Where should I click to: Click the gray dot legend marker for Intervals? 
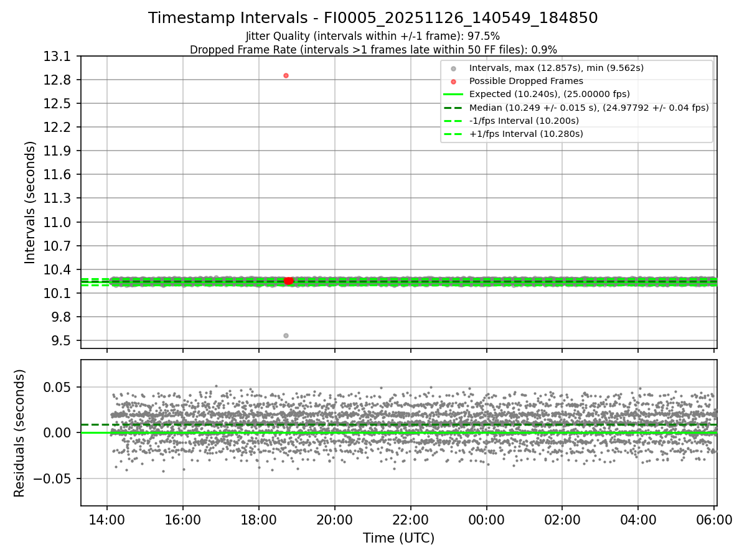453,68
